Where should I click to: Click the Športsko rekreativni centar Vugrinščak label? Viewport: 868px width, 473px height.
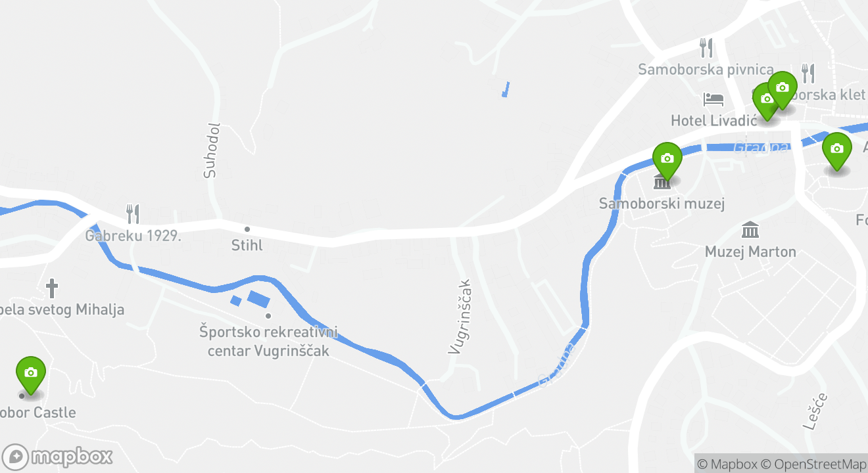268,341
